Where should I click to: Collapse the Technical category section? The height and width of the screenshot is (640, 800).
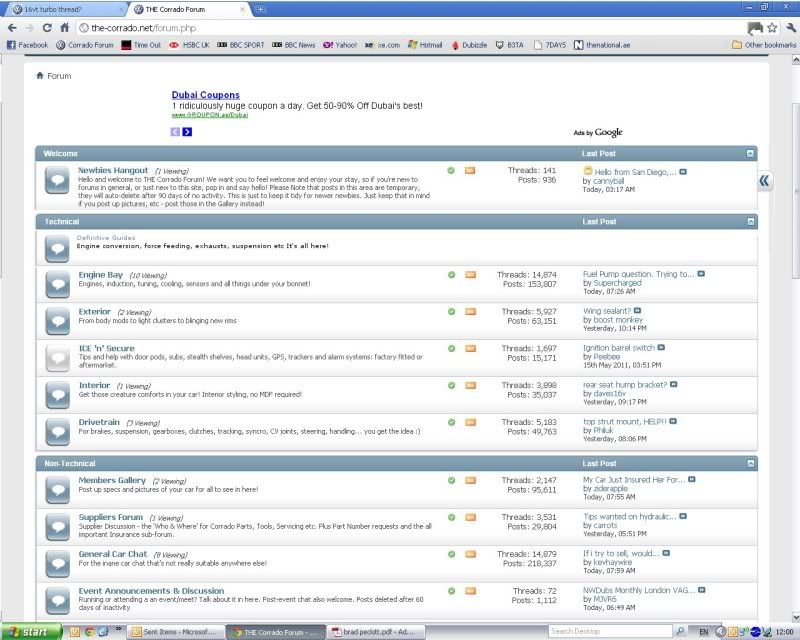click(x=750, y=221)
